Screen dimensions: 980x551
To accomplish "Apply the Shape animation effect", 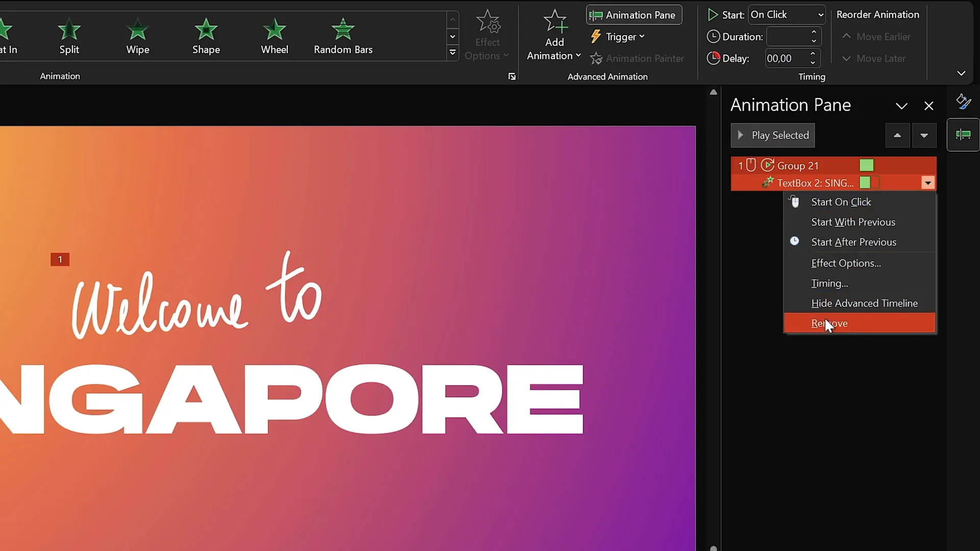I will point(206,36).
